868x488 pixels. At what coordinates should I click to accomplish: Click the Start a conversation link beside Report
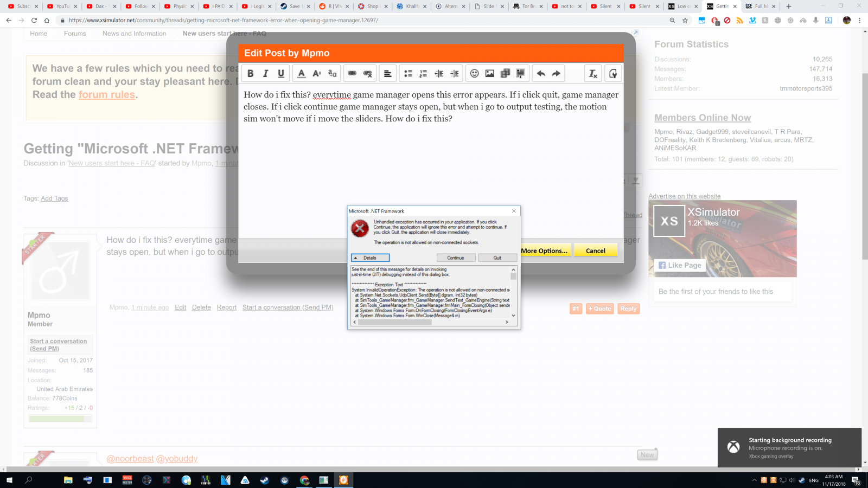pos(288,307)
